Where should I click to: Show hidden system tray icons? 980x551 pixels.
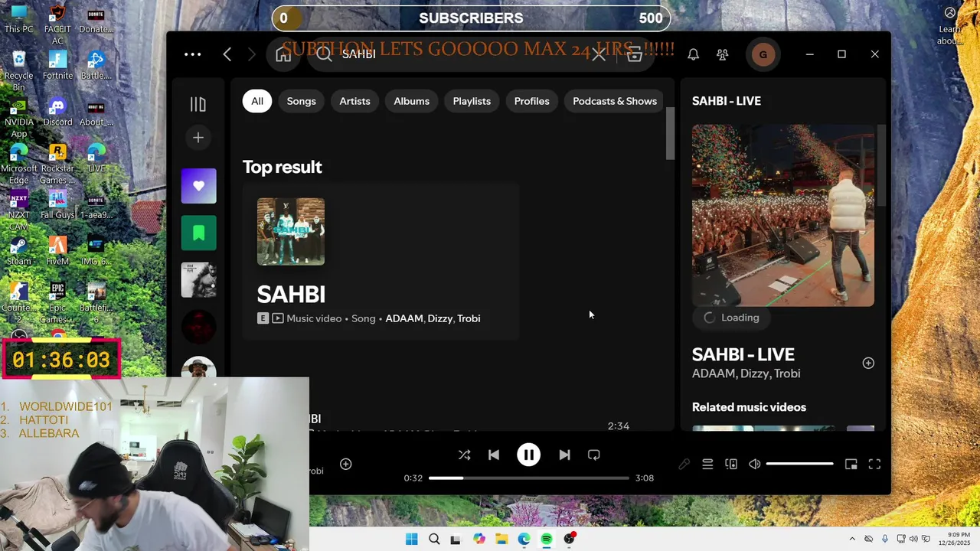pos(852,539)
